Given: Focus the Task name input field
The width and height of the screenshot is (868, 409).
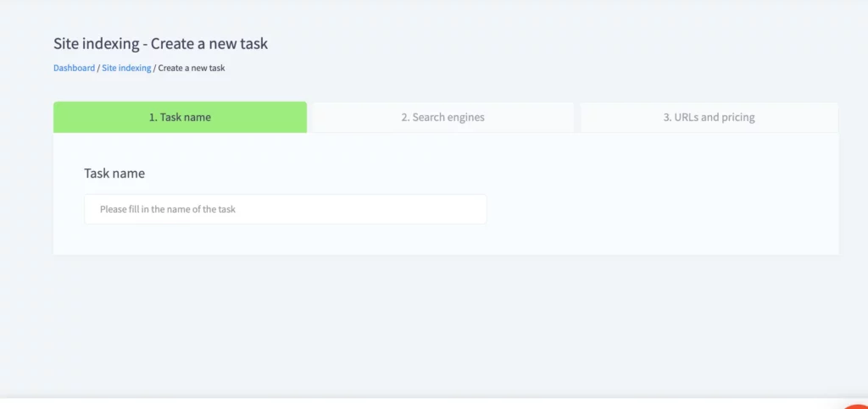Looking at the screenshot, I should click(x=286, y=209).
